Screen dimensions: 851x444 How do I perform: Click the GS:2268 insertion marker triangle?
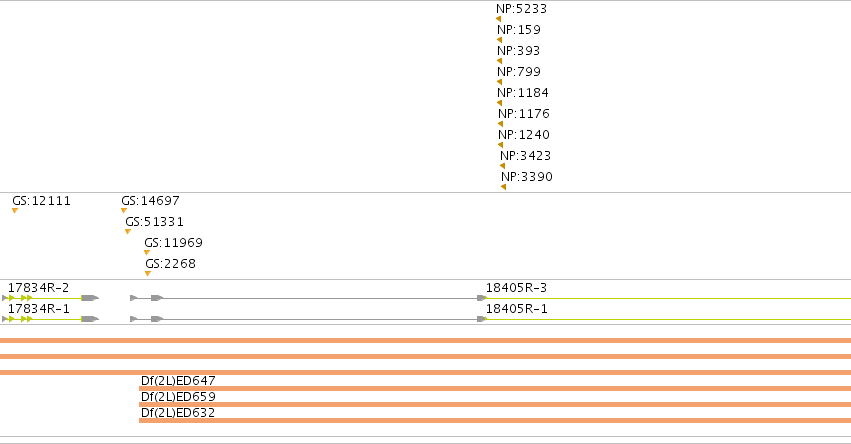click(x=148, y=274)
